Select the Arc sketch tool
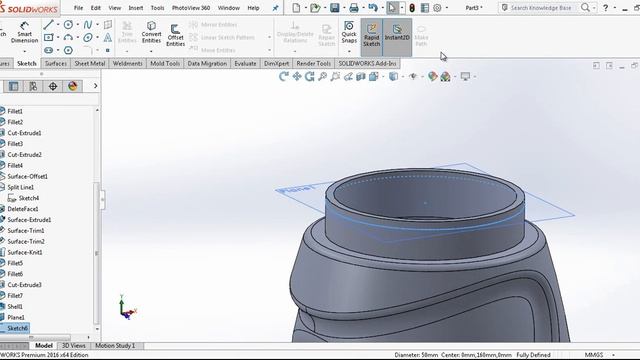The width and height of the screenshot is (640, 360). click(x=68, y=38)
